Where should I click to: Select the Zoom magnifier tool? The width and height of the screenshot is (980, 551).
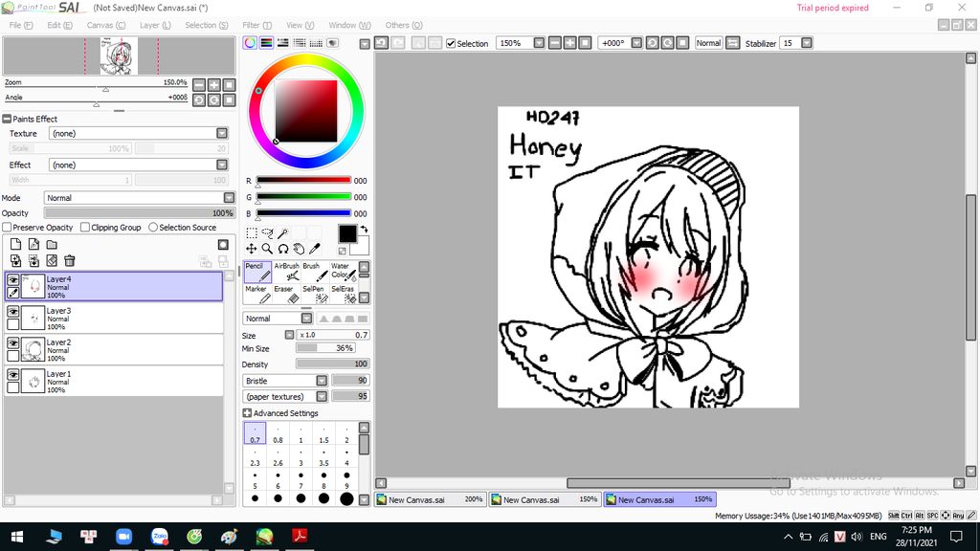coord(268,249)
